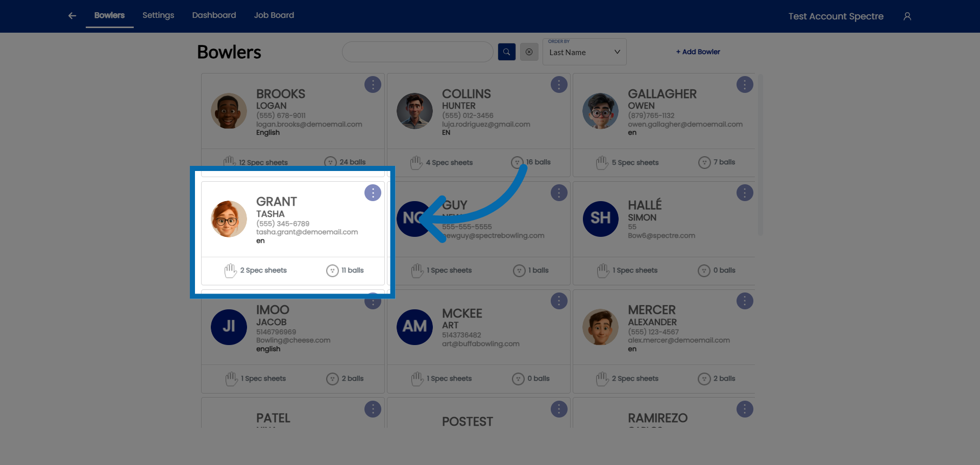Click the BROOKS name heading
980x465 pixels.
point(281,94)
